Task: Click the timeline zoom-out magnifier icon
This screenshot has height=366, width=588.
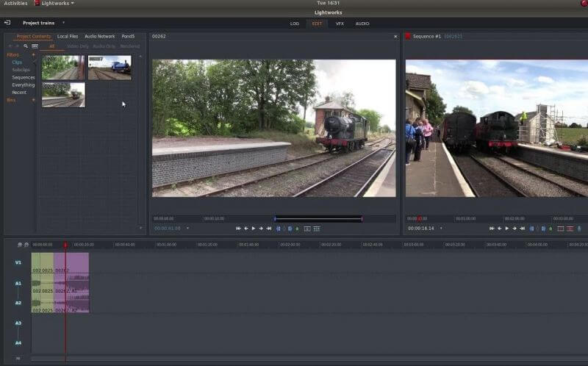Action: [x=26, y=245]
